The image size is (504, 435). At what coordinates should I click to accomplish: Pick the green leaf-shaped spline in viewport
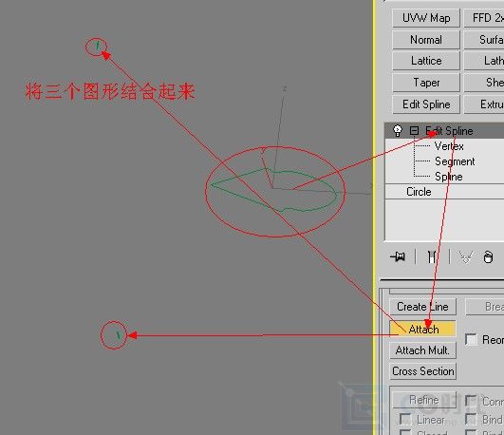coord(273,190)
